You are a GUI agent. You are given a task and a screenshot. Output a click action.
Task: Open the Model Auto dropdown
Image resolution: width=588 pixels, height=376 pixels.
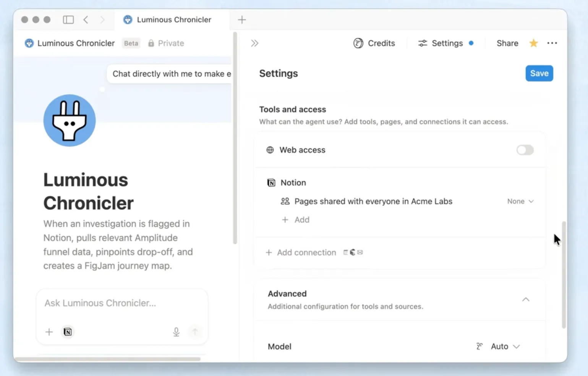click(x=498, y=346)
